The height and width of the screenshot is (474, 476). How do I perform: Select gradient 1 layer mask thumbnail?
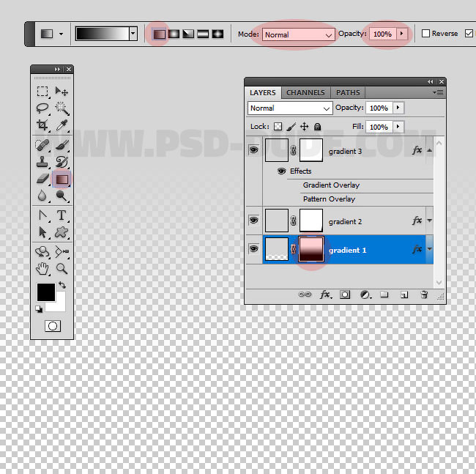pos(311,249)
